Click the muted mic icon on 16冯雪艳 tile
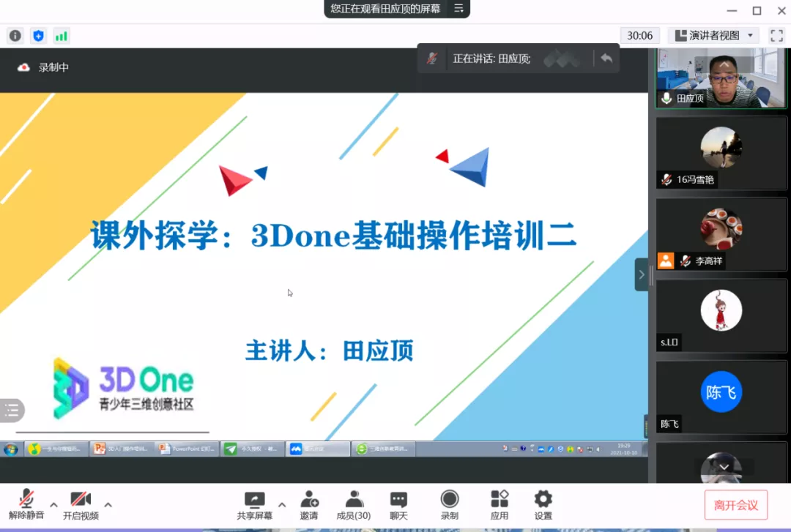The width and height of the screenshot is (791, 532). point(666,179)
